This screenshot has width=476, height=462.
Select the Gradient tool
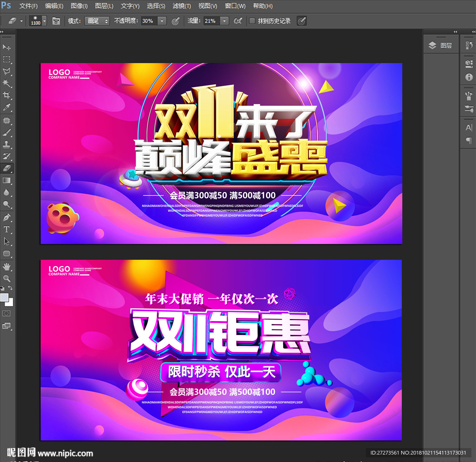(x=7, y=181)
